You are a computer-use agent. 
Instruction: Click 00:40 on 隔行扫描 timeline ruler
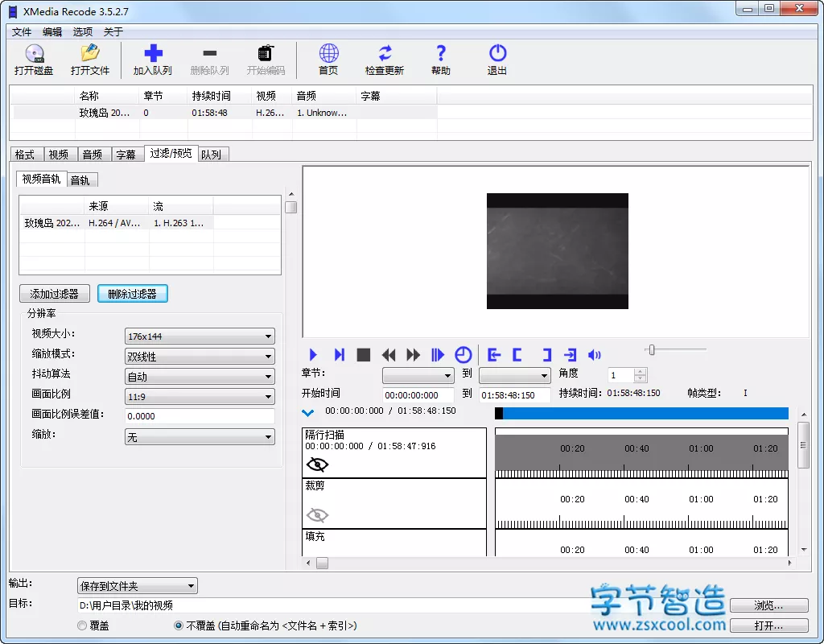pos(637,448)
